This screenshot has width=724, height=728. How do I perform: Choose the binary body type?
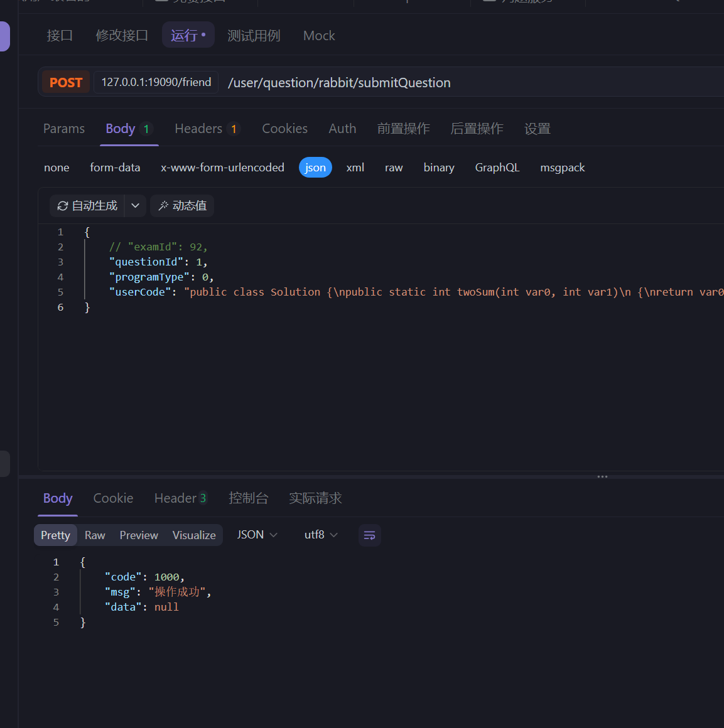pos(439,168)
